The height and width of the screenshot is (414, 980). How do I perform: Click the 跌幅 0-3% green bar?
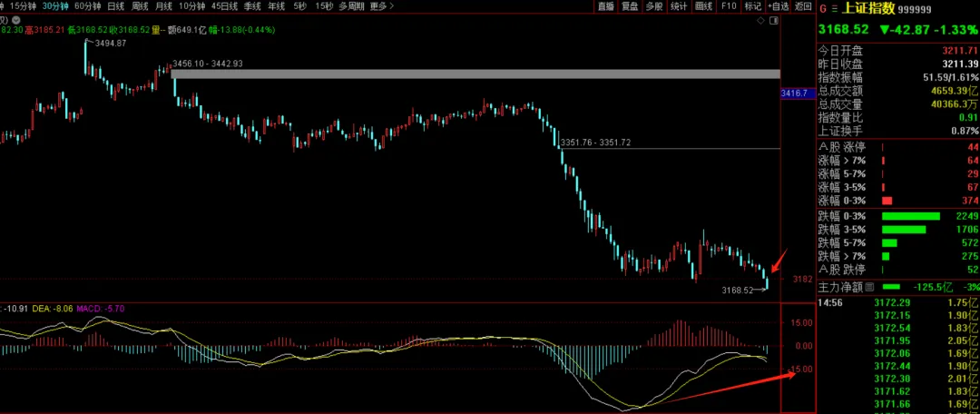coord(911,216)
